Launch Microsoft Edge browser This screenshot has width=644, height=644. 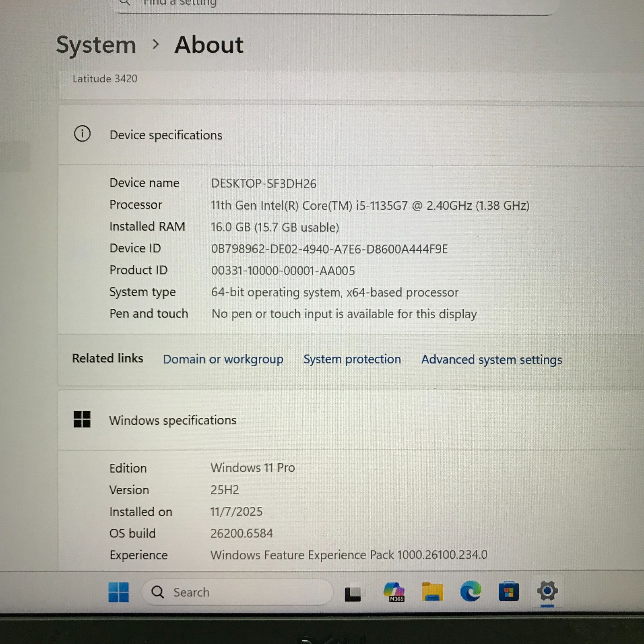pos(471,592)
